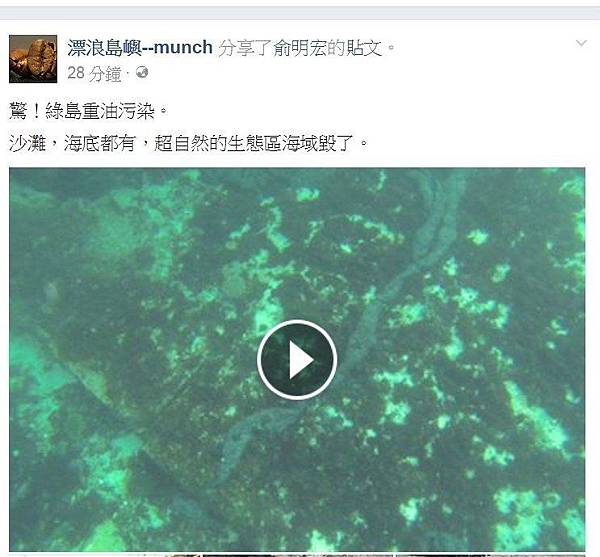This screenshot has width=600, height=557.
Task: Click the 28 分鐘 timestamp
Action: point(94,73)
